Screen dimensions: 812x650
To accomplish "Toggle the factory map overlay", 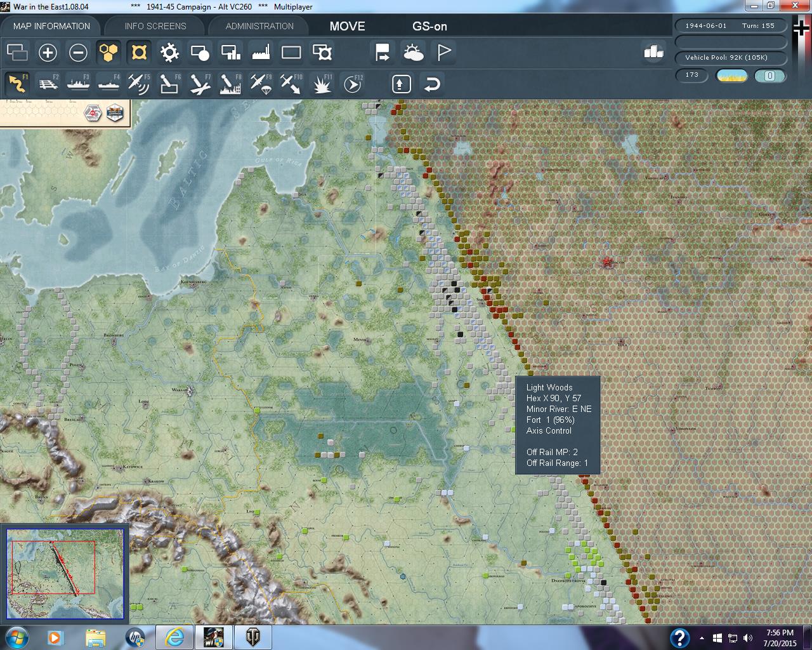I will click(x=261, y=52).
